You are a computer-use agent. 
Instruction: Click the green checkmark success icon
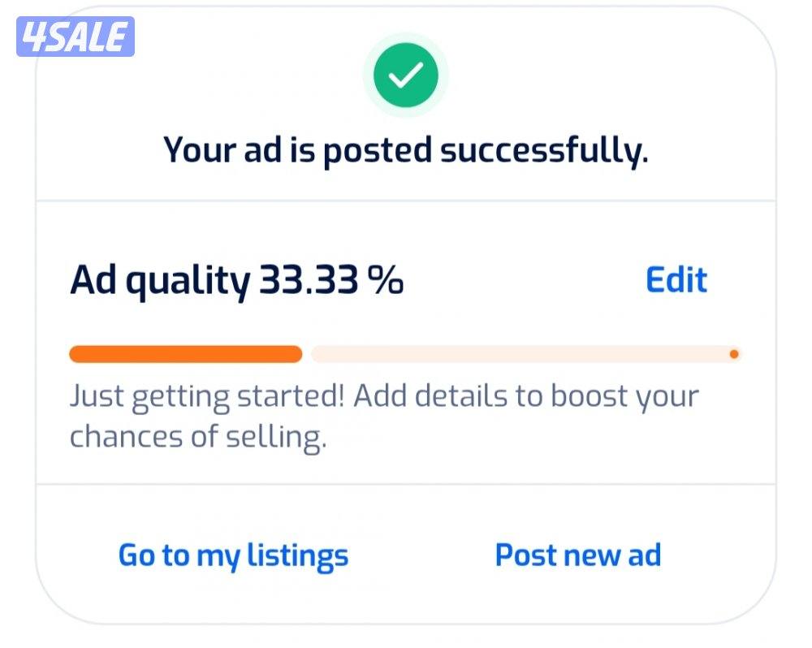(405, 76)
